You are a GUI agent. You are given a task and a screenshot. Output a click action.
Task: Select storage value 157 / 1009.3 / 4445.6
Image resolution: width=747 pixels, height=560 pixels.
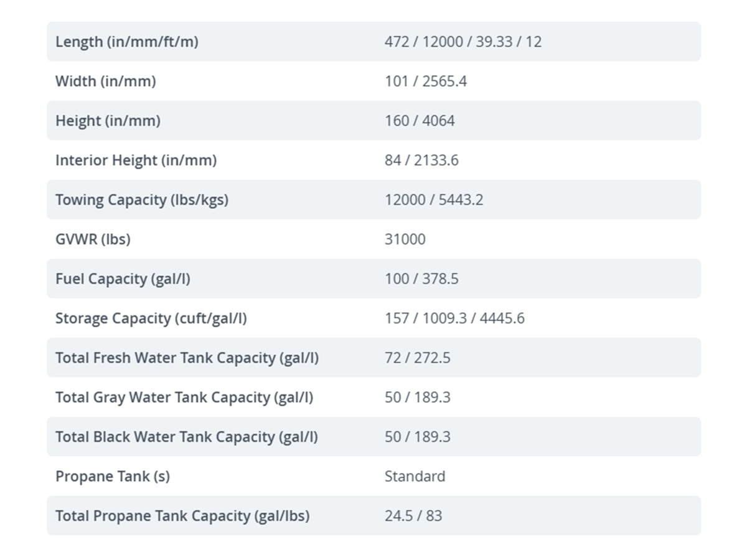coord(454,318)
